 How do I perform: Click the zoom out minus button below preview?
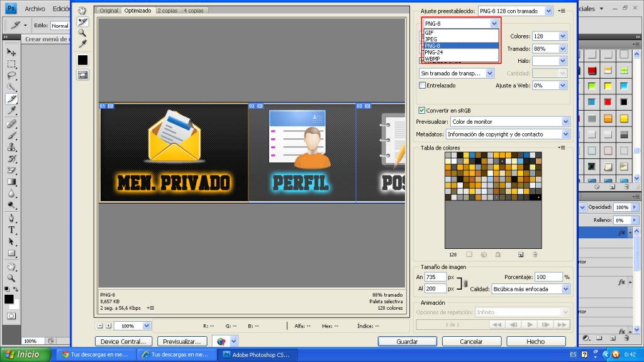click(100, 326)
